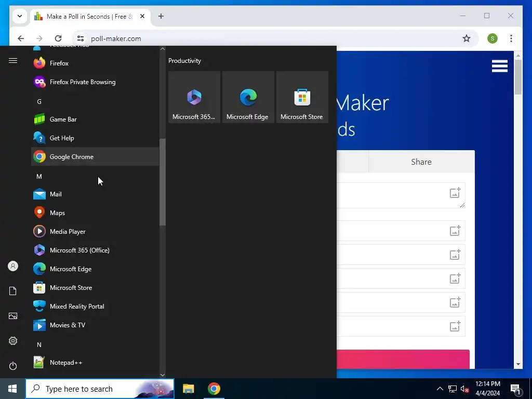Go back in Chrome

tap(21, 38)
